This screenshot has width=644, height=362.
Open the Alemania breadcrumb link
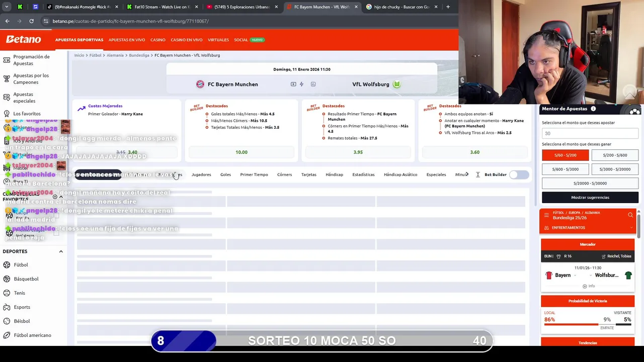point(115,55)
